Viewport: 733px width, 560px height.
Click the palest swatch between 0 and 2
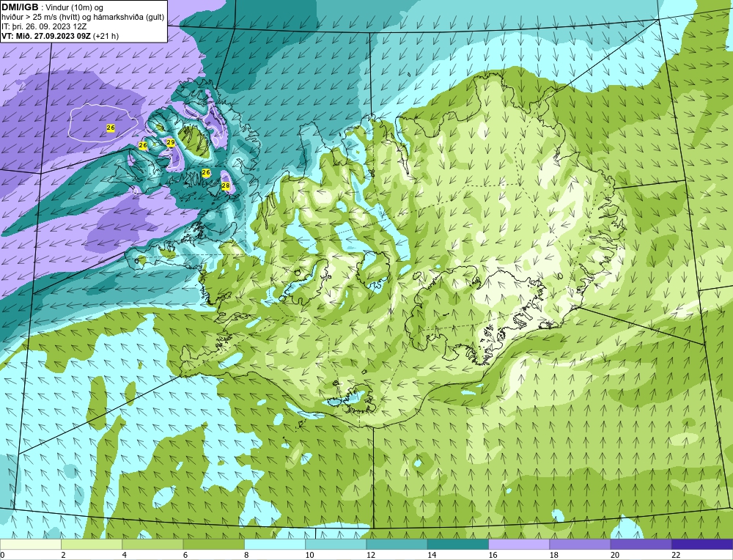tap(31, 544)
